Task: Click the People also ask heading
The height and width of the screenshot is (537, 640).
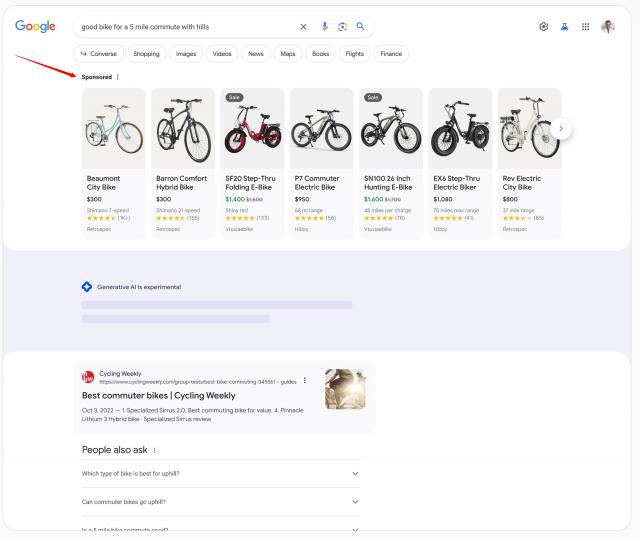Action: pyautogui.click(x=115, y=450)
